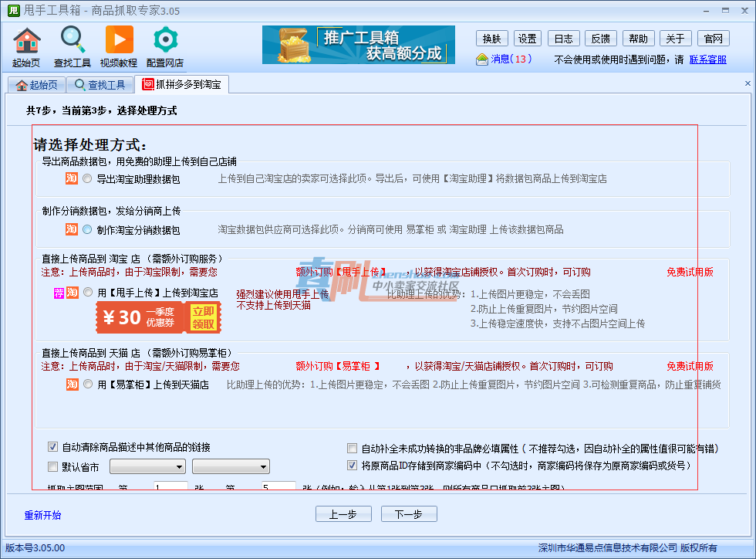Open the 查找工具 magnifier toolbar icon
756x559 pixels.
click(x=73, y=47)
